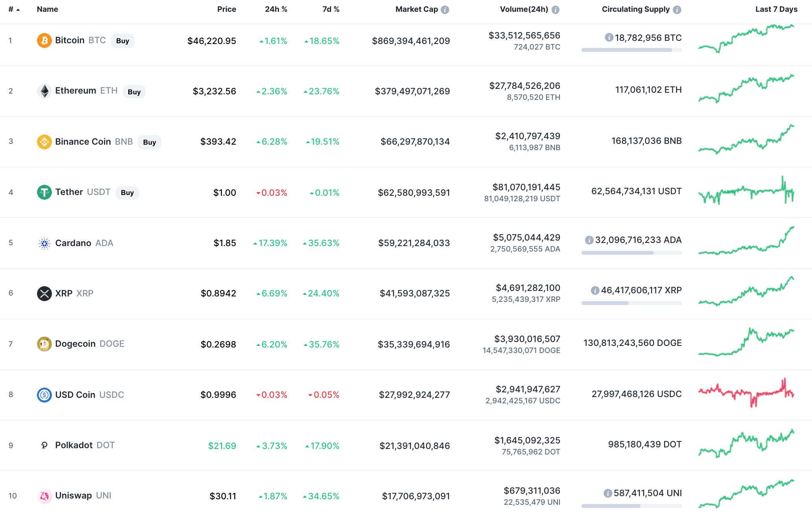Click the Ethereum diamond logo icon
This screenshot has width=812, height=515.
click(44, 91)
